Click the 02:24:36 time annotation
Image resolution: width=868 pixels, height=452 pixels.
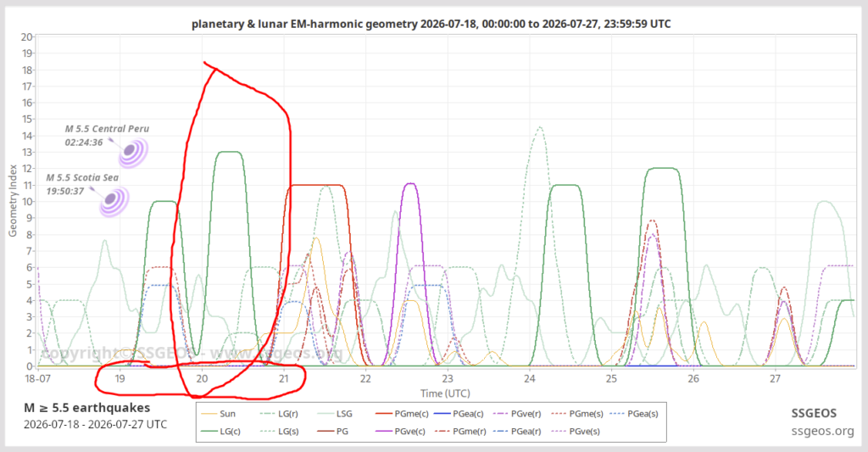[x=84, y=142]
